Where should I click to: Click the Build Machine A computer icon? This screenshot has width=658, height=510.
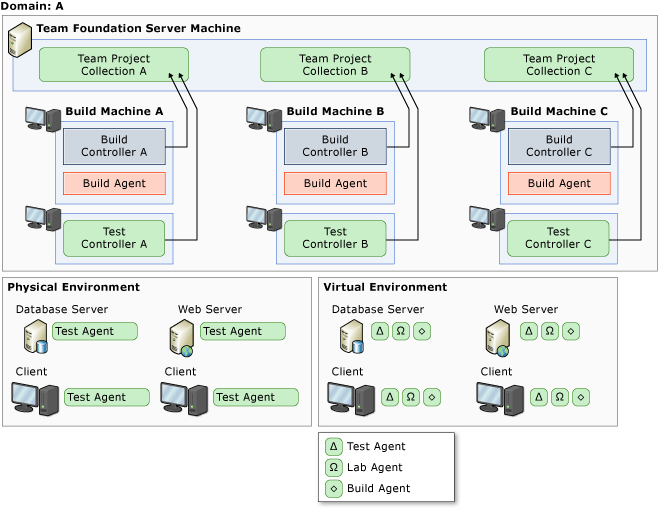pos(43,119)
